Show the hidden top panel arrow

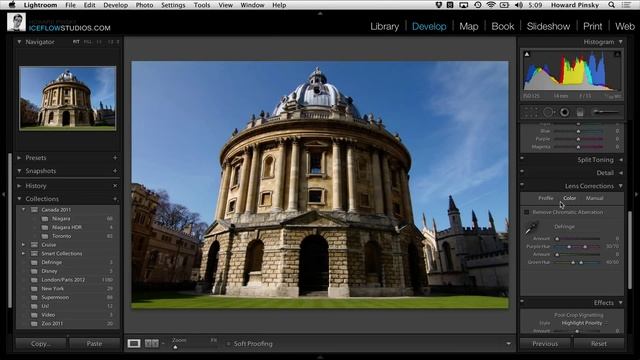click(x=320, y=13)
